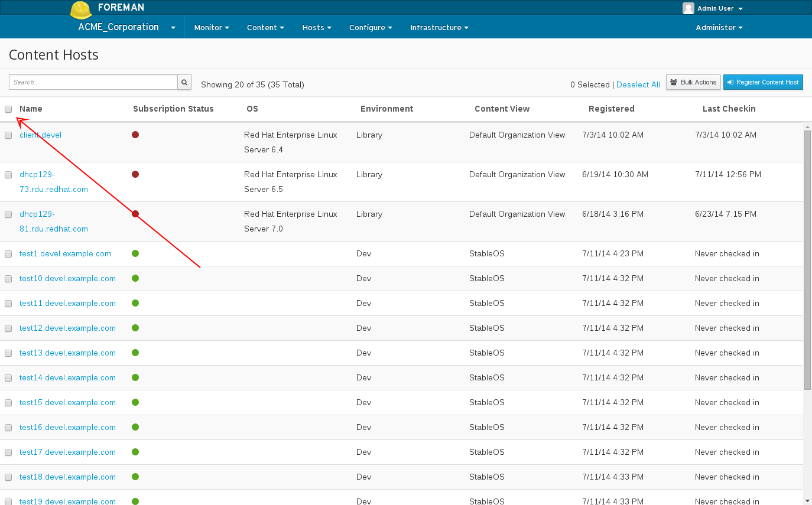Click the '7/11/14 12:56 PM' checkin cell
Viewport: 812px width, 505px height.
(x=728, y=174)
